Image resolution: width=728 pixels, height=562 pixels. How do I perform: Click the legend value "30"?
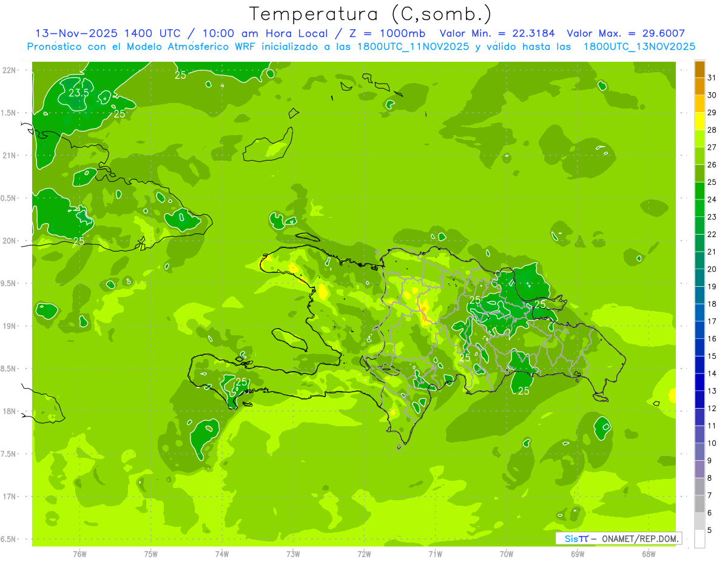tap(712, 95)
